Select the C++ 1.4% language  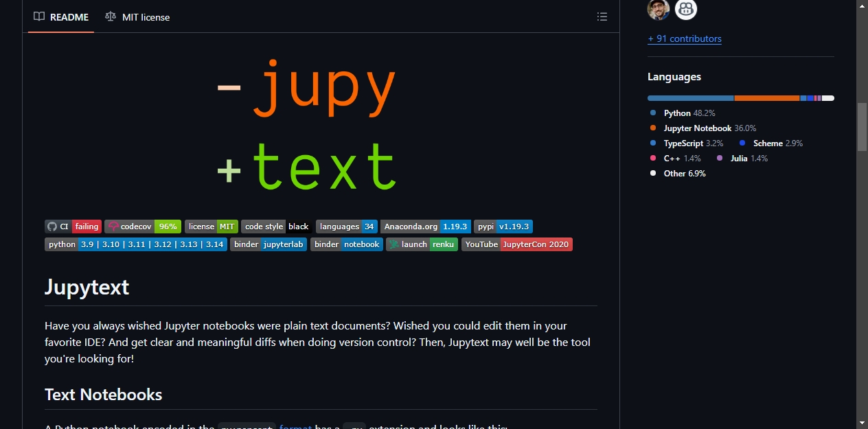coord(675,159)
